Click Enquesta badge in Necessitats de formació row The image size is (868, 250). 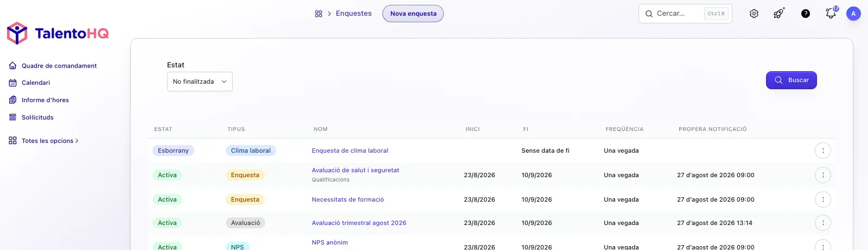[245, 199]
